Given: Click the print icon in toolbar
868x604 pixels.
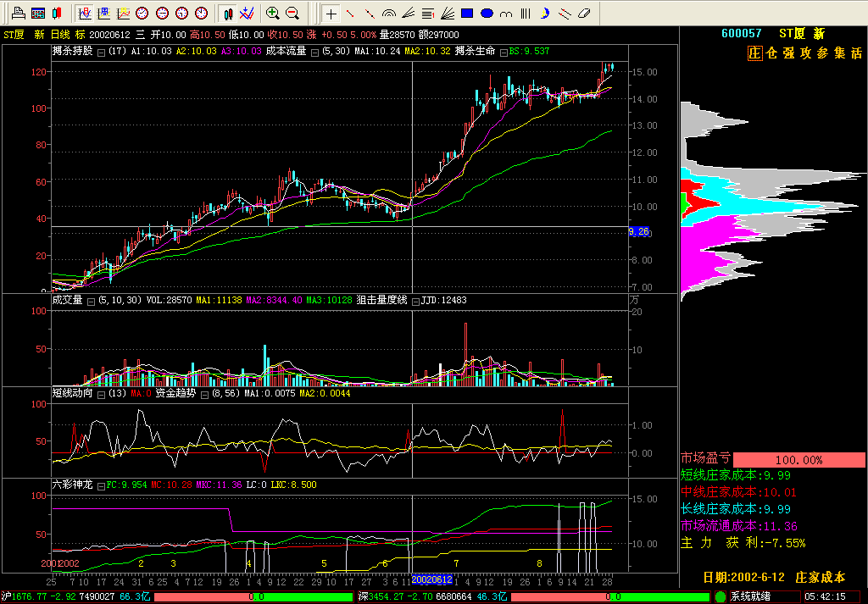Looking at the screenshot, I should pos(19,13).
